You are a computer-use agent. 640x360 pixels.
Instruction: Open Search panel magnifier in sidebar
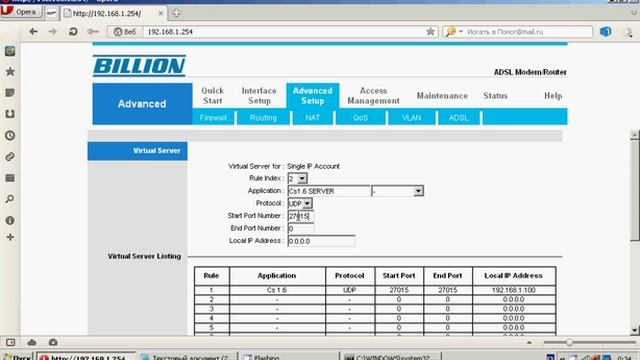(x=10, y=199)
